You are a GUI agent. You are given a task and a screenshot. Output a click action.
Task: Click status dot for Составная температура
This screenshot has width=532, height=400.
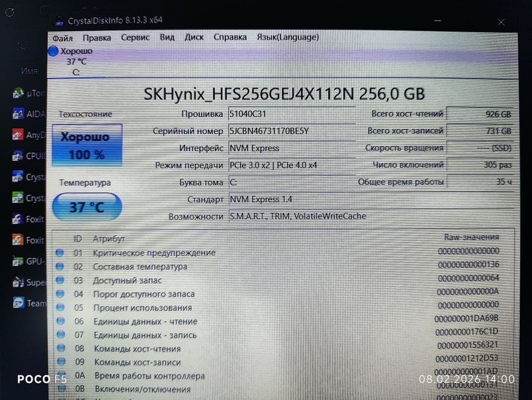click(60, 266)
